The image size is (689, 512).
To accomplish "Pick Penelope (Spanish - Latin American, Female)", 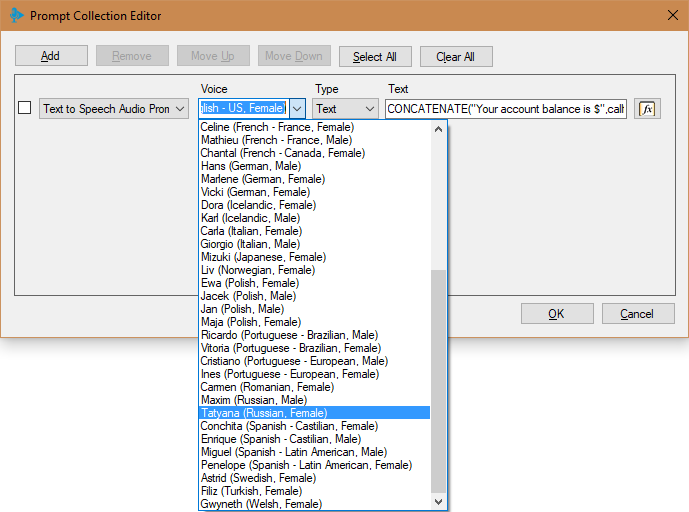I will click(x=315, y=465).
